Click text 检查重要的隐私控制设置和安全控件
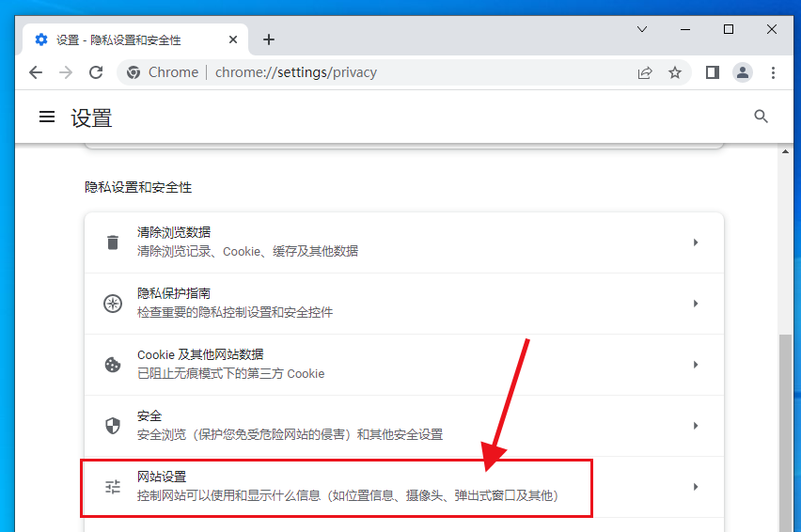This screenshot has width=801, height=532. point(235,312)
